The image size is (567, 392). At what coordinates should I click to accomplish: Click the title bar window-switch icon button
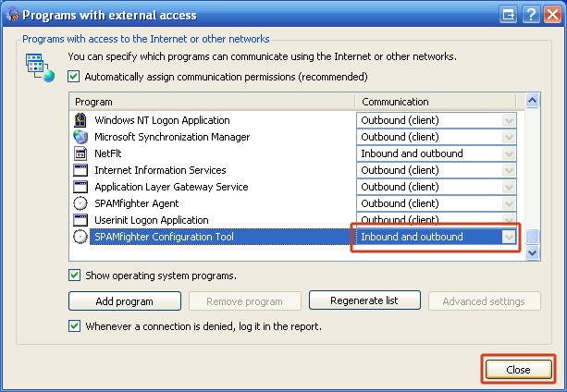click(509, 15)
